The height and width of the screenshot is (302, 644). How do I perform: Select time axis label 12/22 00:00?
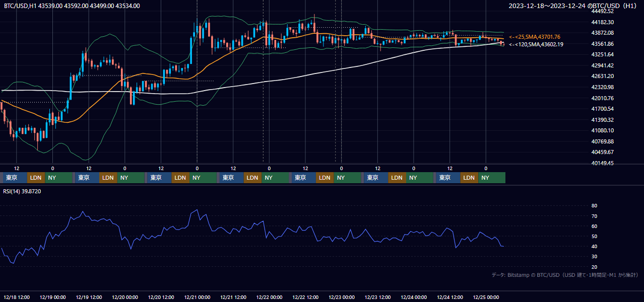tap(270, 297)
